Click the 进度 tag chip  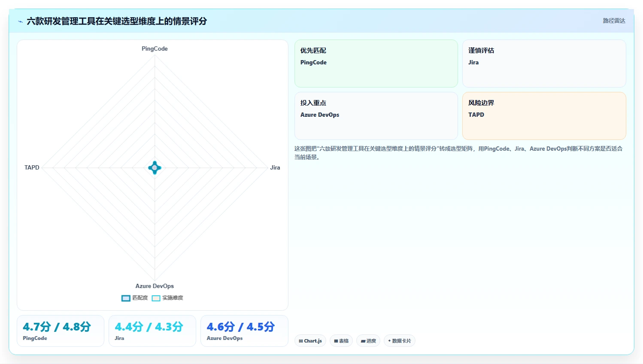point(368,341)
